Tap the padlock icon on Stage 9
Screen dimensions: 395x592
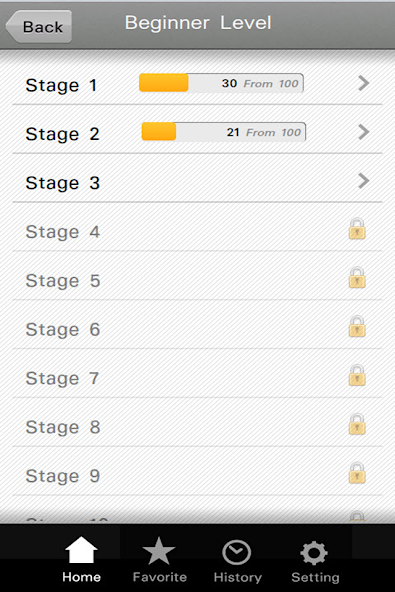[357, 473]
